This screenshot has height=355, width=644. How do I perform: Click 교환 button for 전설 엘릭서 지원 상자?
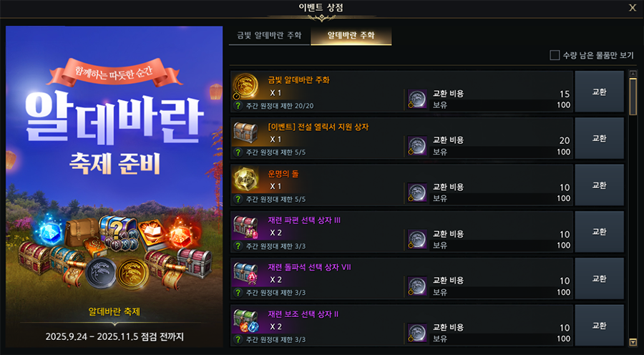tap(599, 138)
